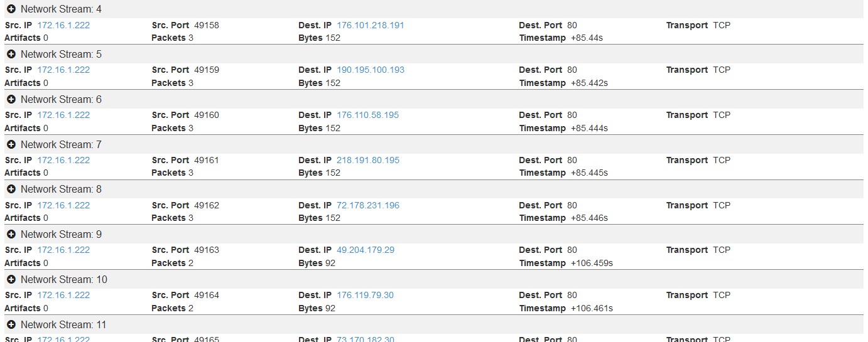868x342 pixels.
Task: Click destination IP 72.178.231.196
Action: [368, 206]
